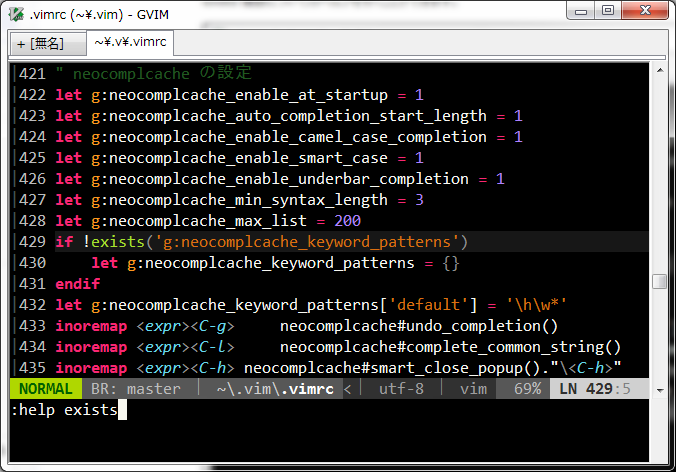Click 'utf-8' encoding in statusline
The width and height of the screenshot is (676, 472).
point(401,389)
